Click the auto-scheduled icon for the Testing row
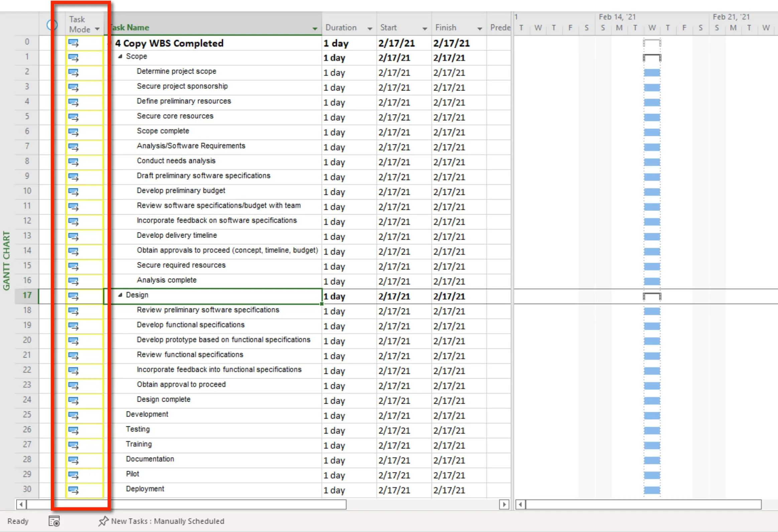 pyautogui.click(x=73, y=430)
